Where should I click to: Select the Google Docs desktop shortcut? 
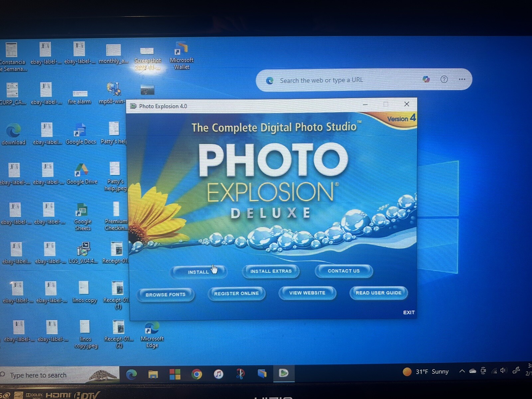point(80,134)
